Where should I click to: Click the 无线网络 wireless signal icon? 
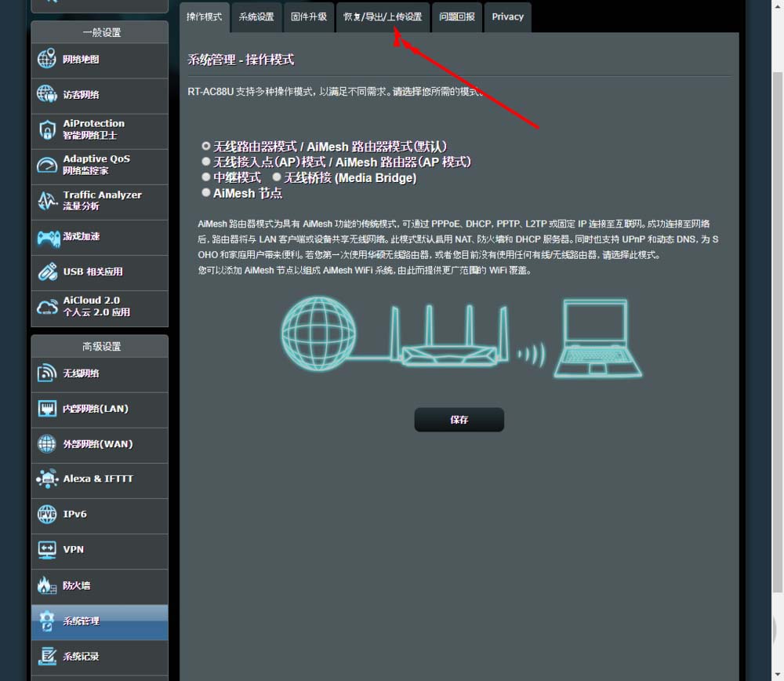coord(46,373)
